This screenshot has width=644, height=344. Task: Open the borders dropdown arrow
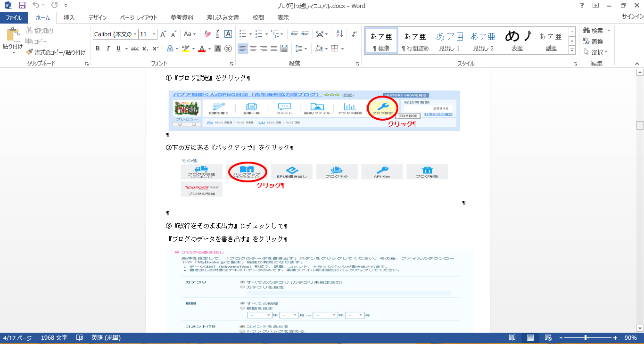click(x=342, y=49)
